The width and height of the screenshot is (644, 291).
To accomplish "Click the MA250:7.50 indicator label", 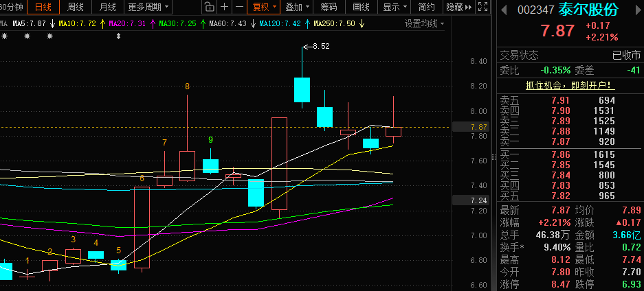I will (x=334, y=24).
